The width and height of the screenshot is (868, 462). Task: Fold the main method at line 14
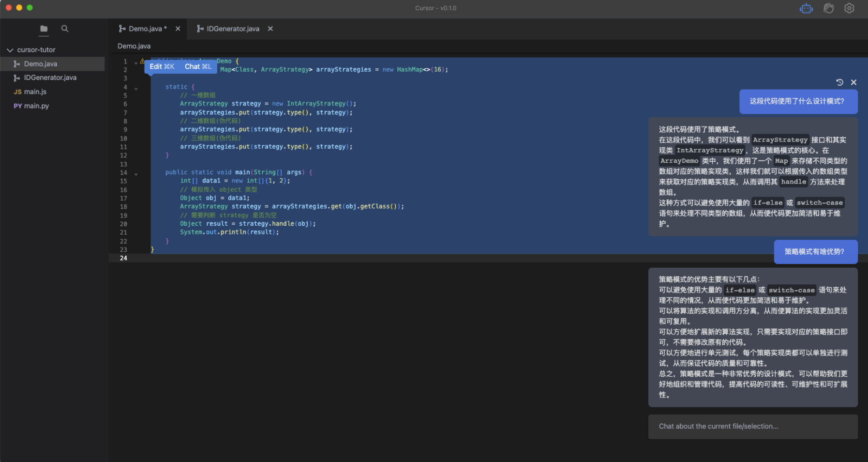[x=136, y=173]
